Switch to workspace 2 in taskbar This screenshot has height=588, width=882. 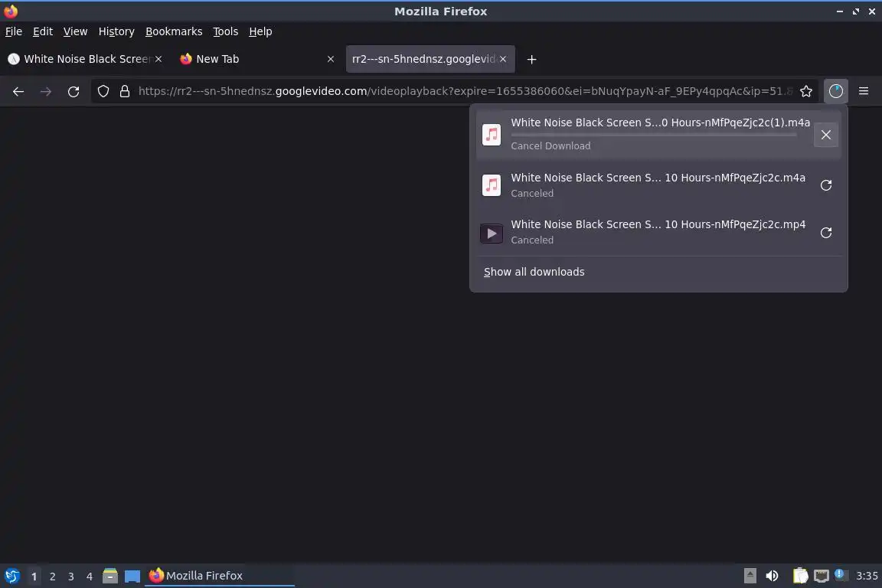[52, 577]
